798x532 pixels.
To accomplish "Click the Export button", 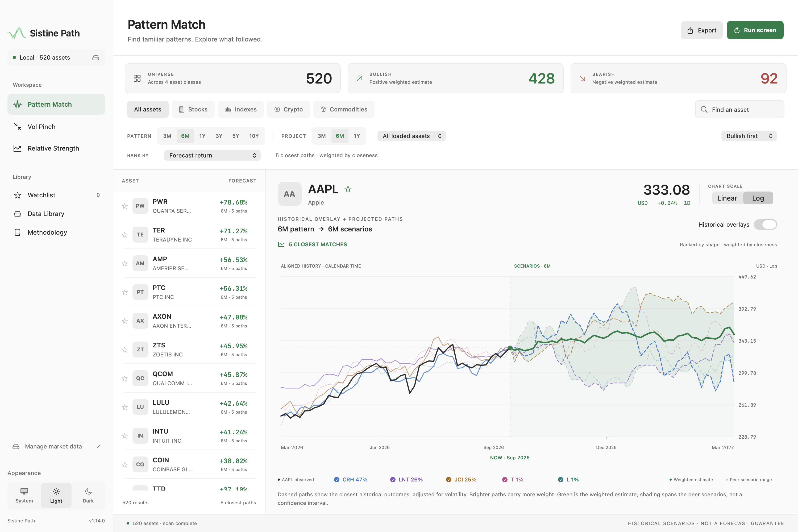I will 701,30.
